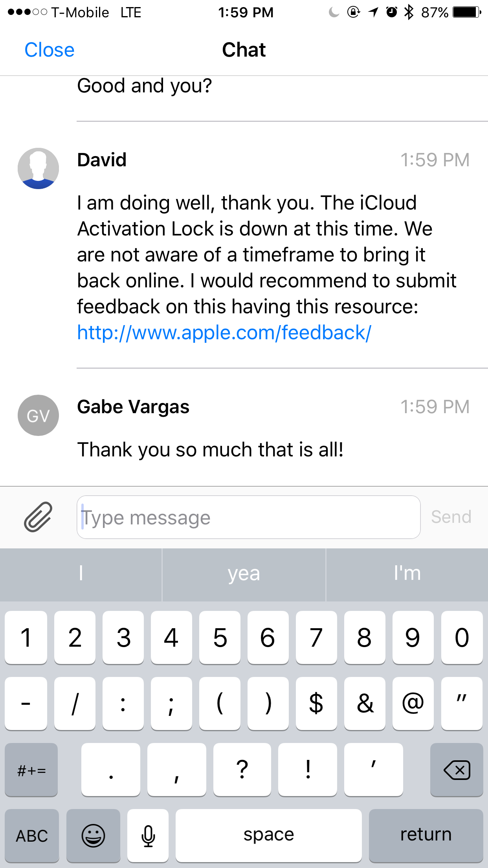488x868 pixels.
Task: Choose the 'I' predictive suggestion
Action: 81,574
